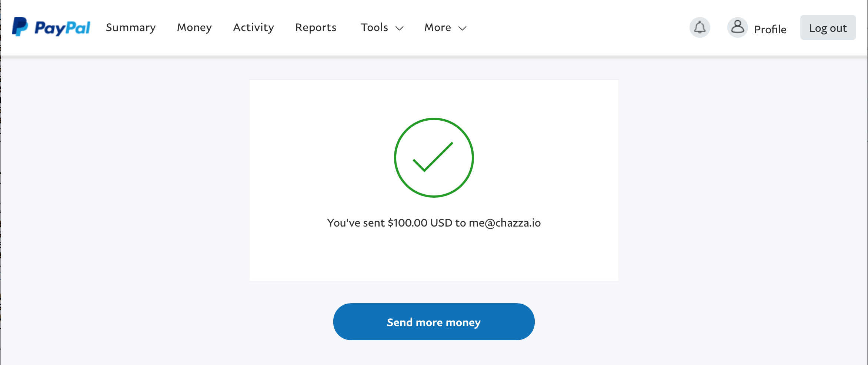Image resolution: width=868 pixels, height=365 pixels.
Task: Open the Tools menu
Action: pyautogui.click(x=374, y=27)
